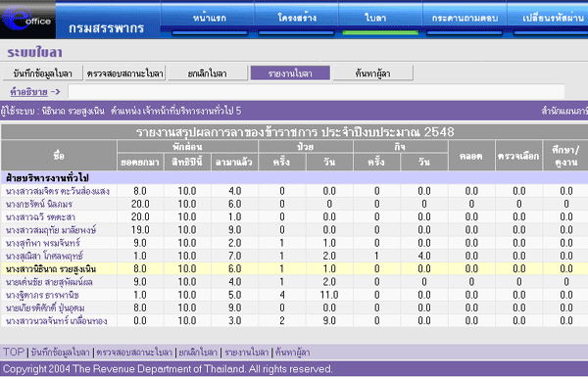
Task: Click footer link บันทึกข้อมูลใบลา
Action: [61, 353]
